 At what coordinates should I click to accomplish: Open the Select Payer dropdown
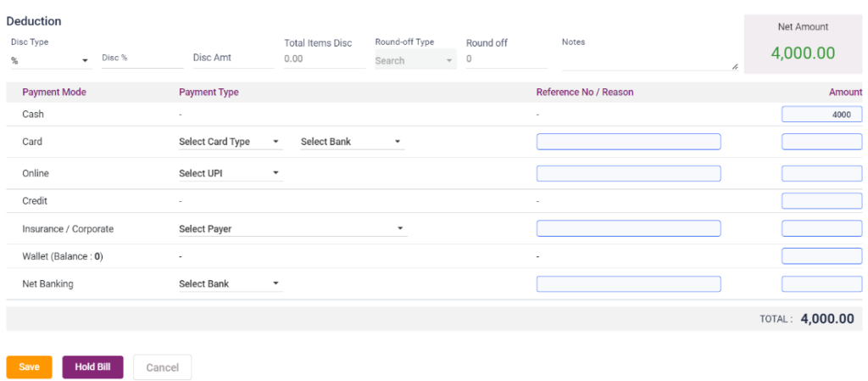pos(292,228)
